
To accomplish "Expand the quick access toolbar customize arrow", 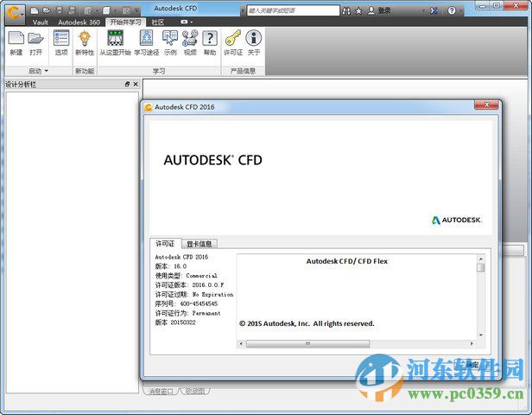I will tap(136, 11).
